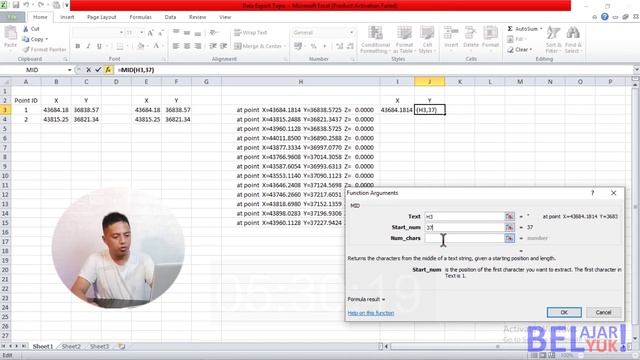Click the Increase Font Size icon
Screen dimensions: 640x360
150,33
